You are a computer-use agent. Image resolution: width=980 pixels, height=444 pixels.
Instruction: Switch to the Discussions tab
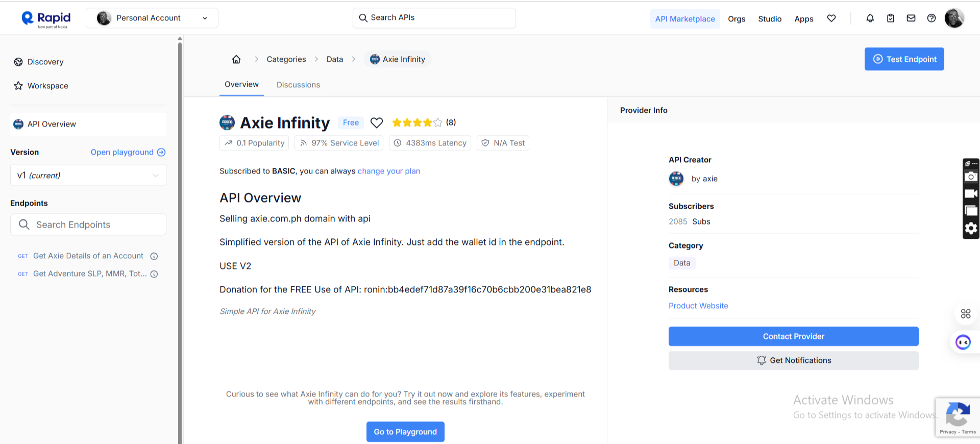(298, 85)
